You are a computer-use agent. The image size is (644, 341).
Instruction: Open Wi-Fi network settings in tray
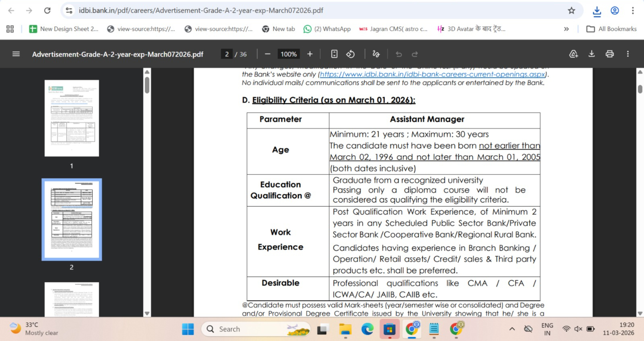point(566,329)
